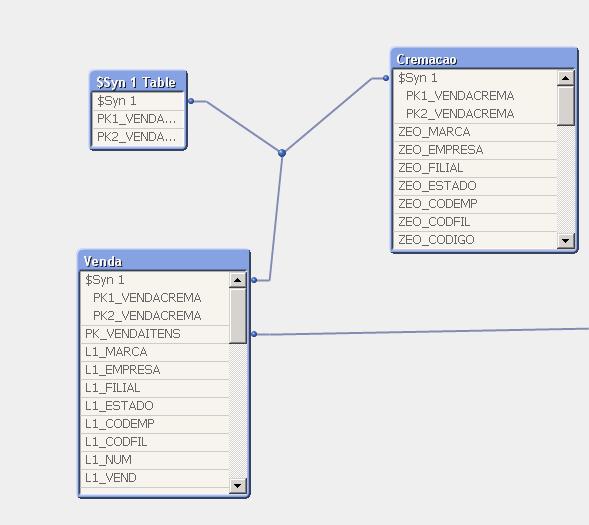Select L1_MARCA field
This screenshot has height=525, width=589.
click(155, 352)
